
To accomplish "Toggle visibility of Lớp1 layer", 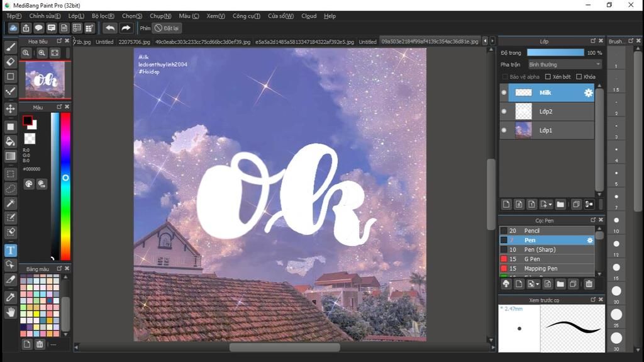I will pos(504,130).
